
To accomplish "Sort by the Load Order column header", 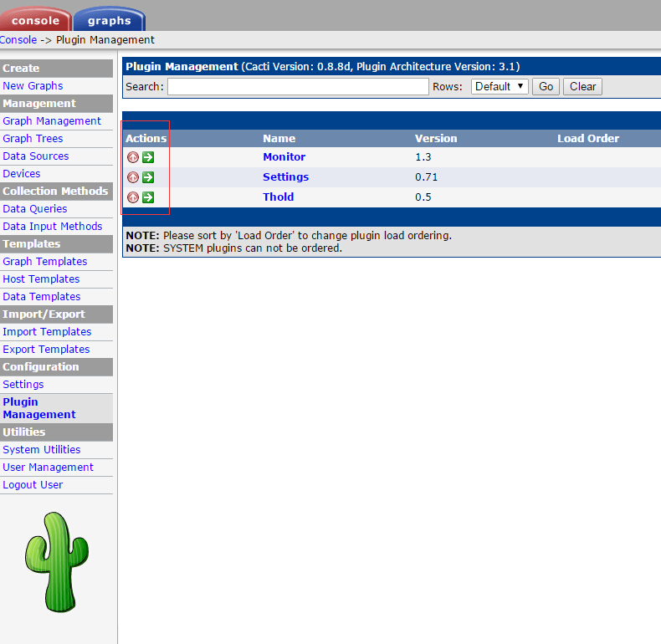I will (588, 138).
